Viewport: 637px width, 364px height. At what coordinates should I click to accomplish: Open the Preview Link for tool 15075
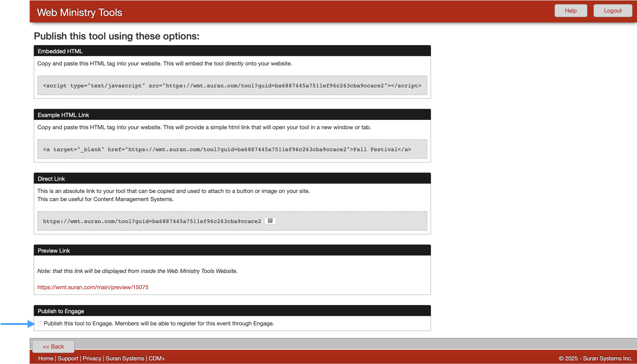pyautogui.click(x=93, y=287)
